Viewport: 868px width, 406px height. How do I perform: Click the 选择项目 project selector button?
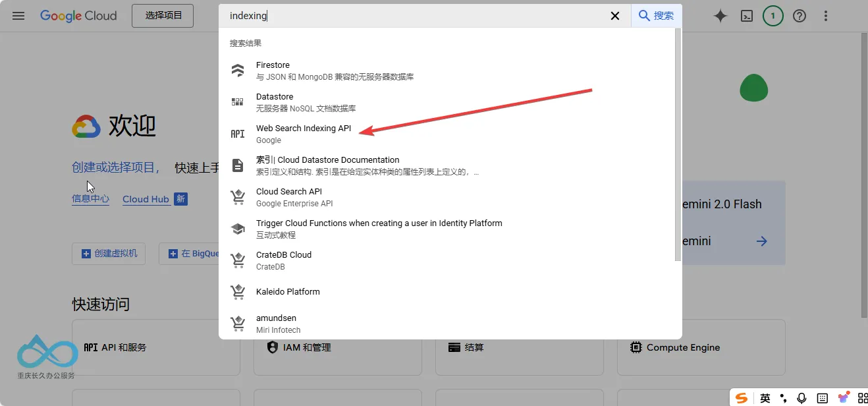(x=163, y=16)
